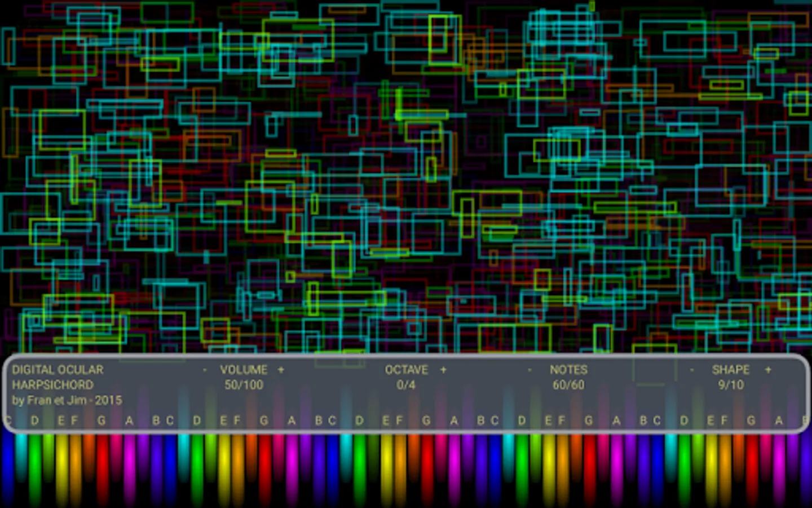Viewport: 812px width, 508px height.
Task: Click the notes value 60/60
Action: pyautogui.click(x=568, y=385)
